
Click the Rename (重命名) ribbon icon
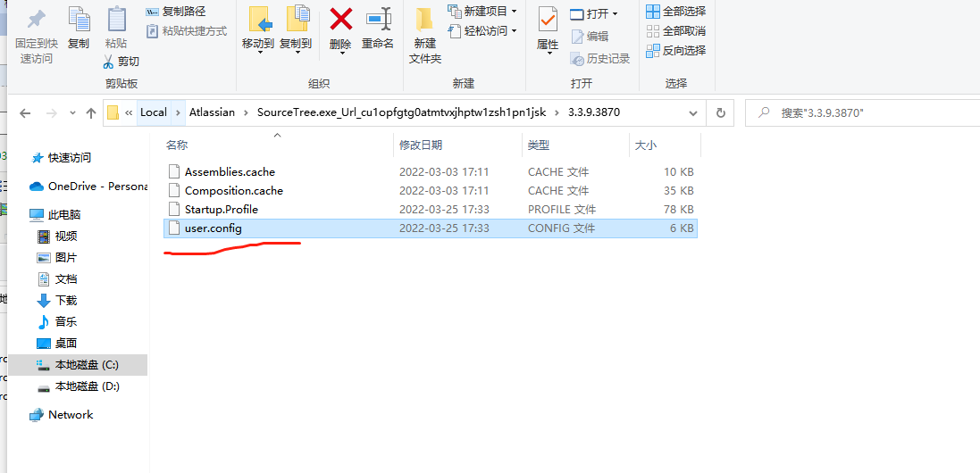pos(378,20)
